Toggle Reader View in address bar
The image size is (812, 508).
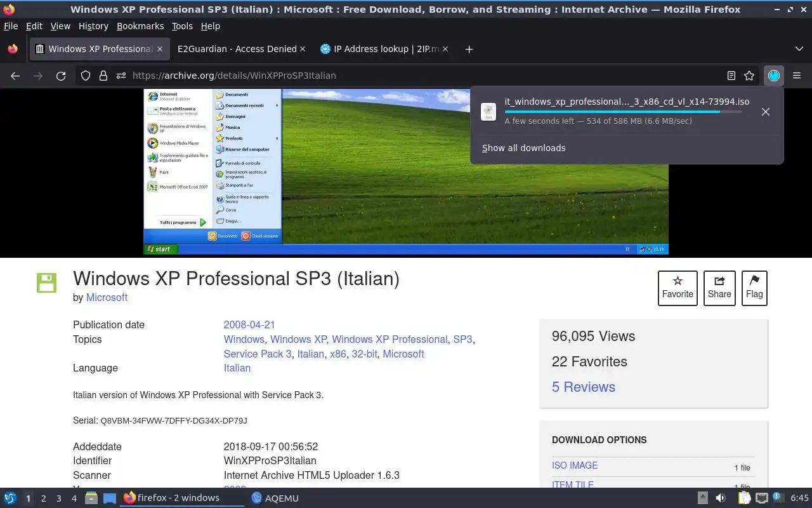[731, 76]
